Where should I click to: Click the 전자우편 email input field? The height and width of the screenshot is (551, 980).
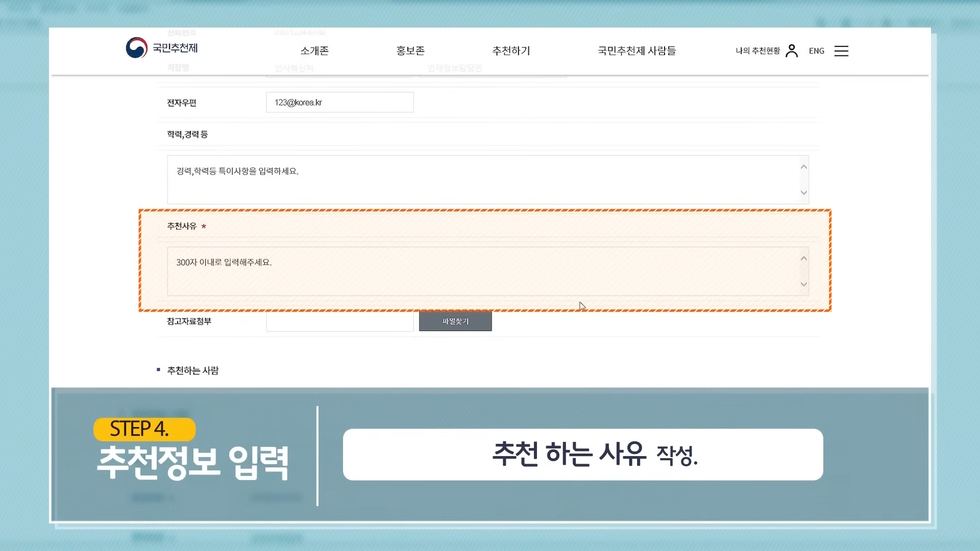pos(339,103)
